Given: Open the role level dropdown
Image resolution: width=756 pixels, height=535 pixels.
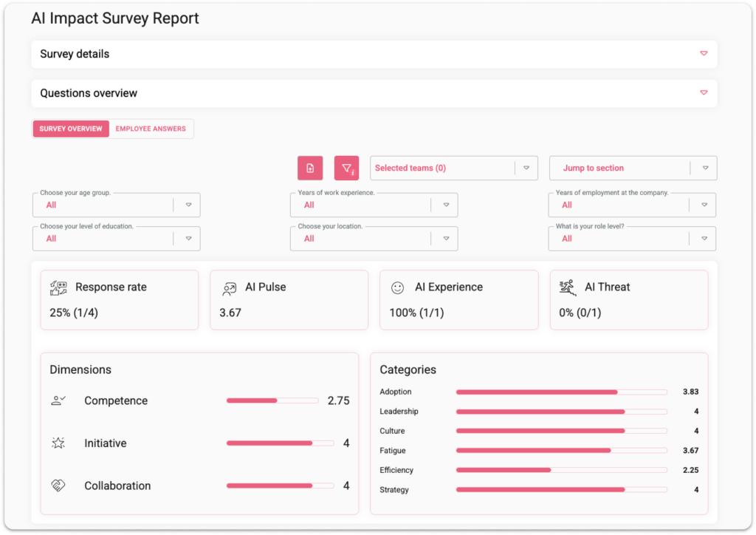Looking at the screenshot, I should click(x=632, y=239).
